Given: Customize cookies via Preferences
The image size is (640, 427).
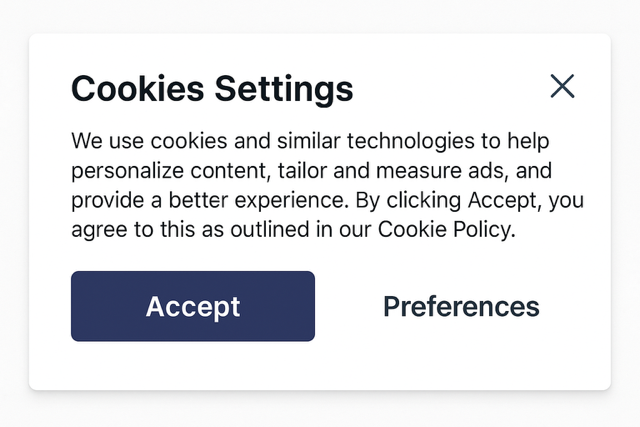Looking at the screenshot, I should [461, 307].
